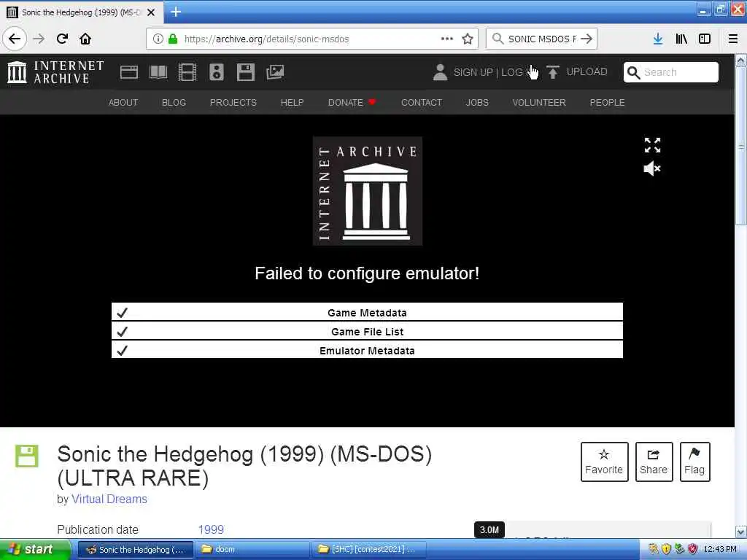The image size is (747, 560).
Task: Bookmark this page with the star icon
Action: click(468, 39)
